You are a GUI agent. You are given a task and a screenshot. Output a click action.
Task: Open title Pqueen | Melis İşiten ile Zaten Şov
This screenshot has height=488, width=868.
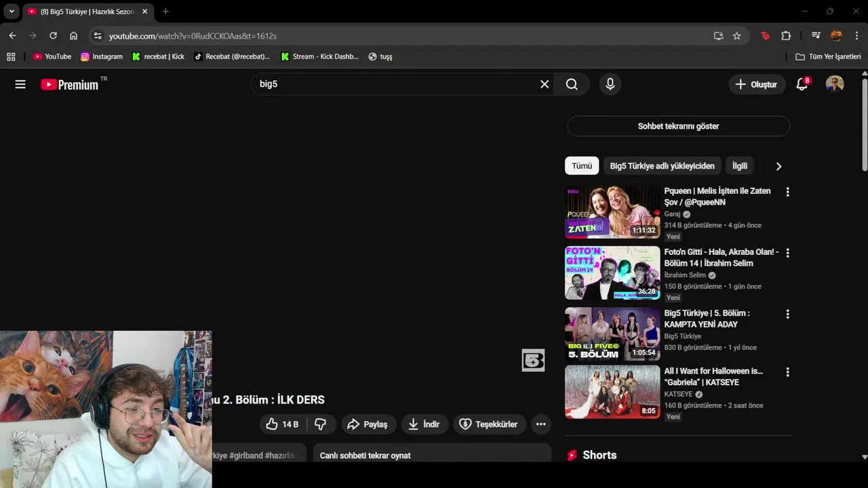717,197
